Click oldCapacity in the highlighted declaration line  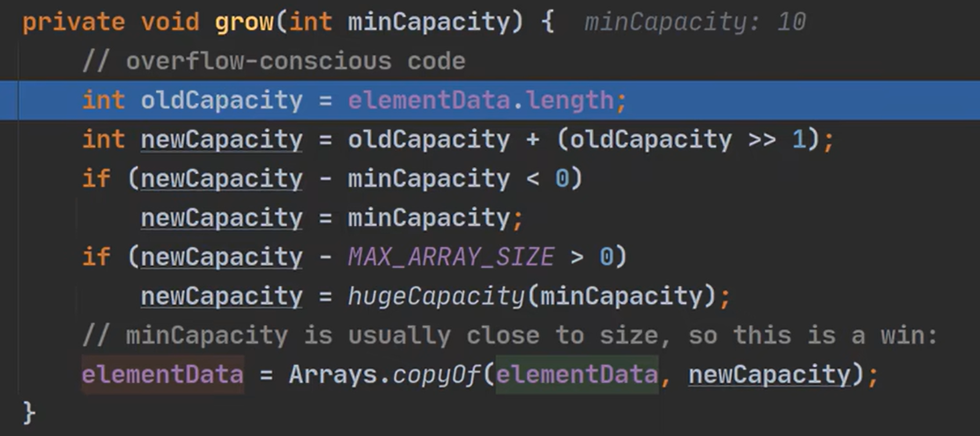click(x=222, y=100)
